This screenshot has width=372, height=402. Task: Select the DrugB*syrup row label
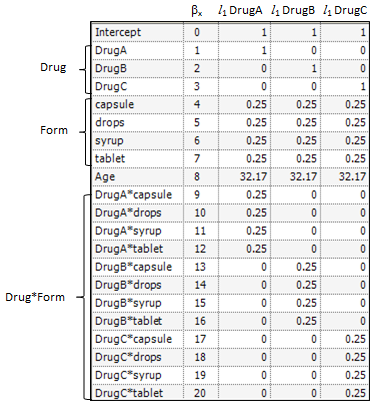coord(128,303)
